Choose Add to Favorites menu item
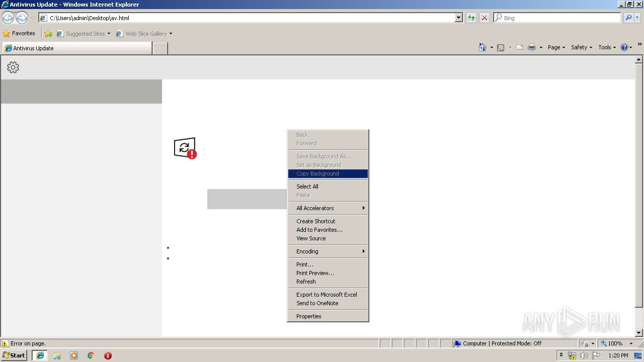644x362 pixels. coord(328,230)
